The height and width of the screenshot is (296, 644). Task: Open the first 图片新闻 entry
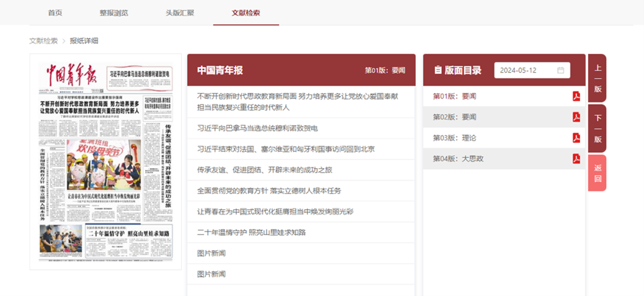click(x=301, y=253)
